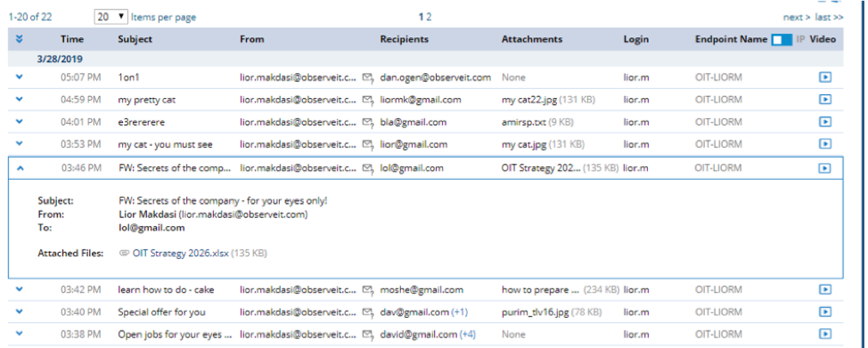Screen dimensions: 868x348
Task: Sort by From column header
Action: pyautogui.click(x=252, y=39)
